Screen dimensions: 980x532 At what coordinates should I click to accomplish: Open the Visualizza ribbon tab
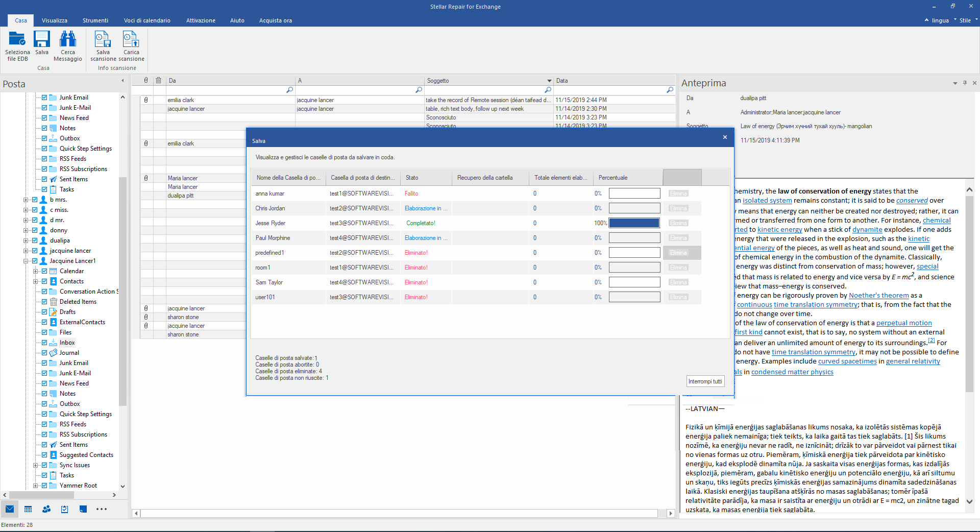(x=55, y=20)
